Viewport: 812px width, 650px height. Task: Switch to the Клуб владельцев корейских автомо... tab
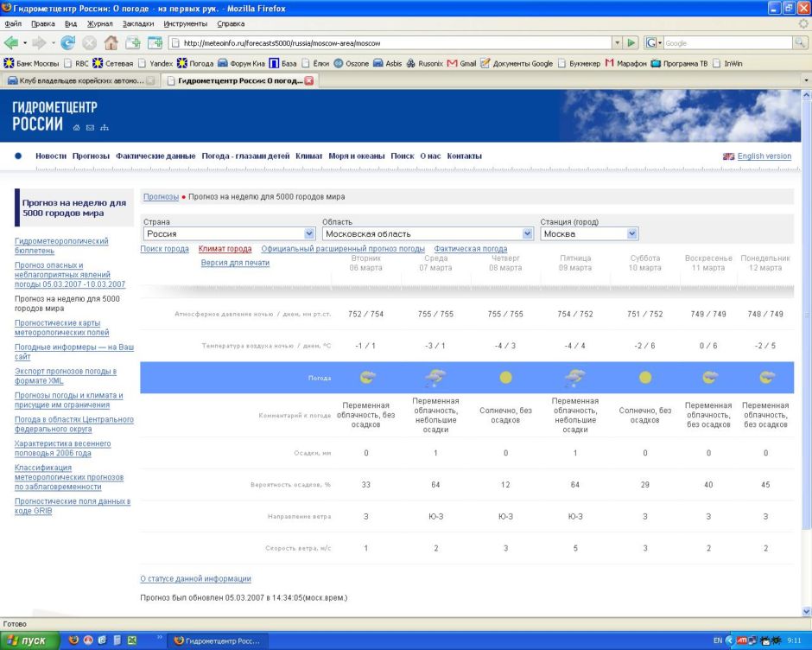click(x=79, y=81)
